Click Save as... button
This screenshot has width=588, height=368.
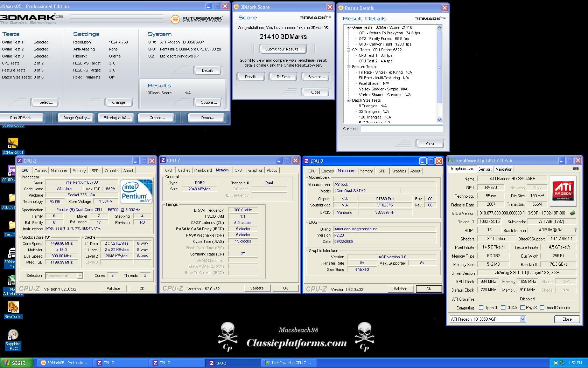point(316,77)
